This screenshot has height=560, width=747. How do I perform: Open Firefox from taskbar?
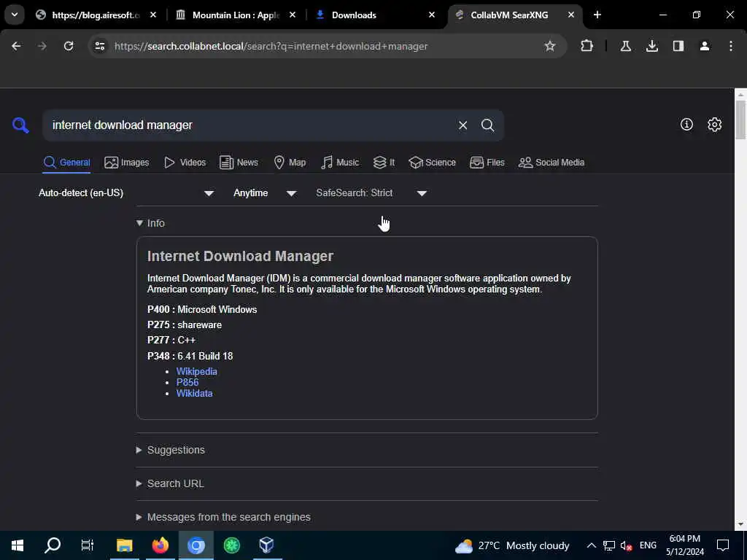tap(160, 545)
